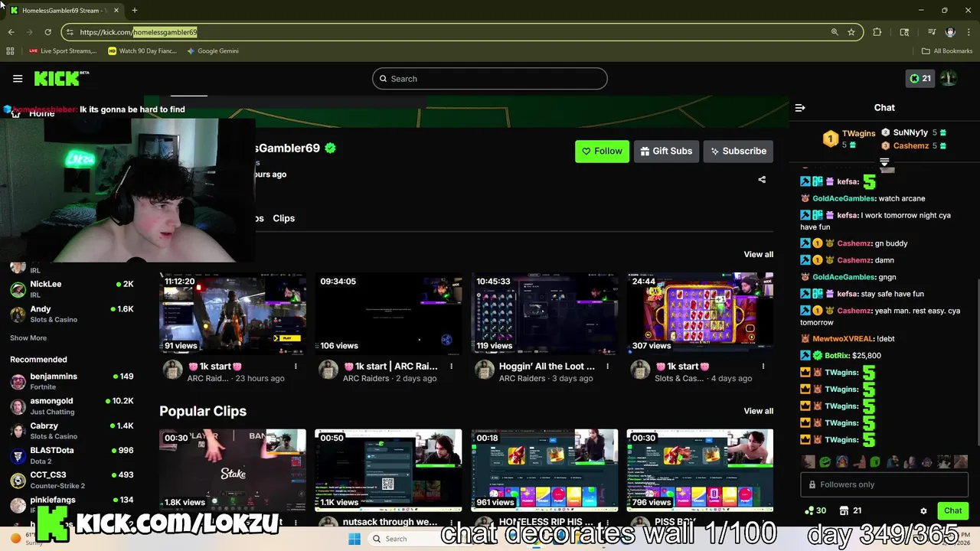
Task: Open the All Bookmarks folder
Action: pos(947,51)
